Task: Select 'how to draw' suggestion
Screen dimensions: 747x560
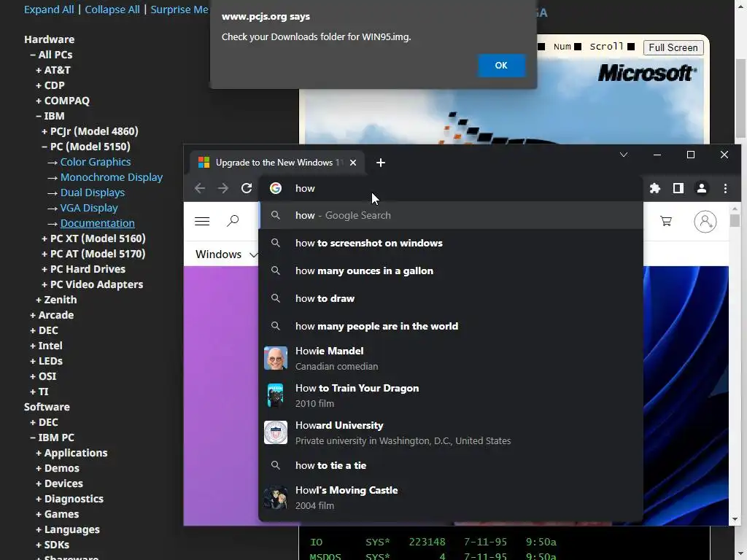Action: pyautogui.click(x=451, y=298)
